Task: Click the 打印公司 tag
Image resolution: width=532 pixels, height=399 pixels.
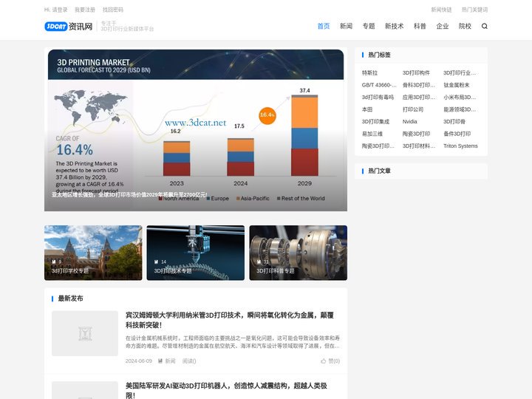Action: point(413,109)
